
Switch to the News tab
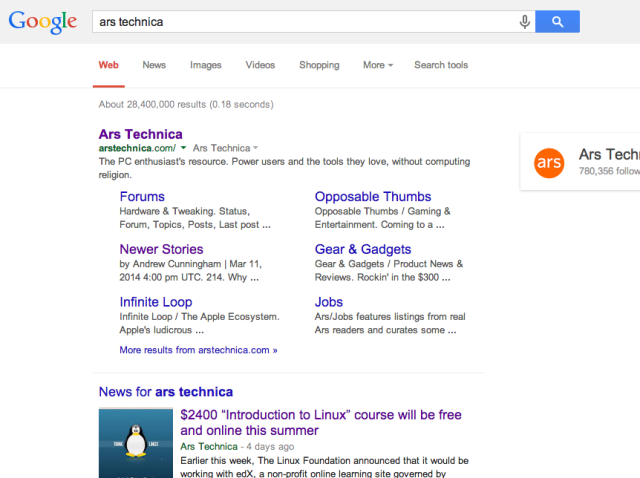[154, 65]
